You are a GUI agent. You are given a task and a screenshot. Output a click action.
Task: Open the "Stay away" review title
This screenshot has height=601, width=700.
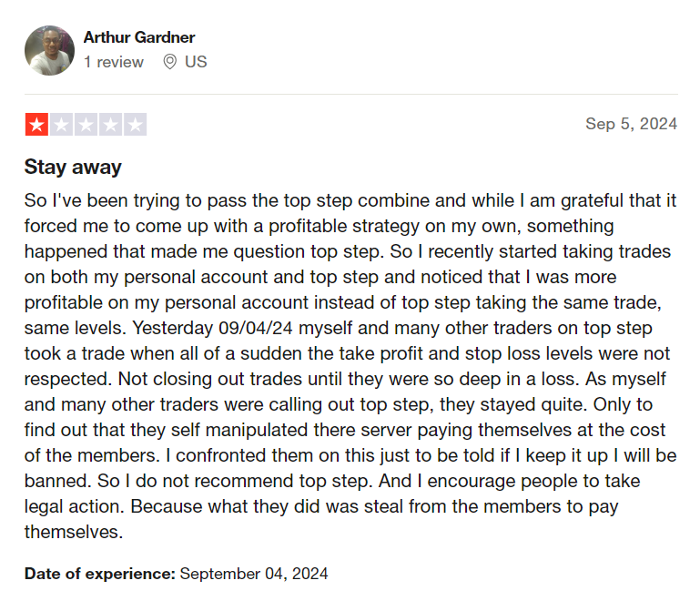(x=73, y=167)
